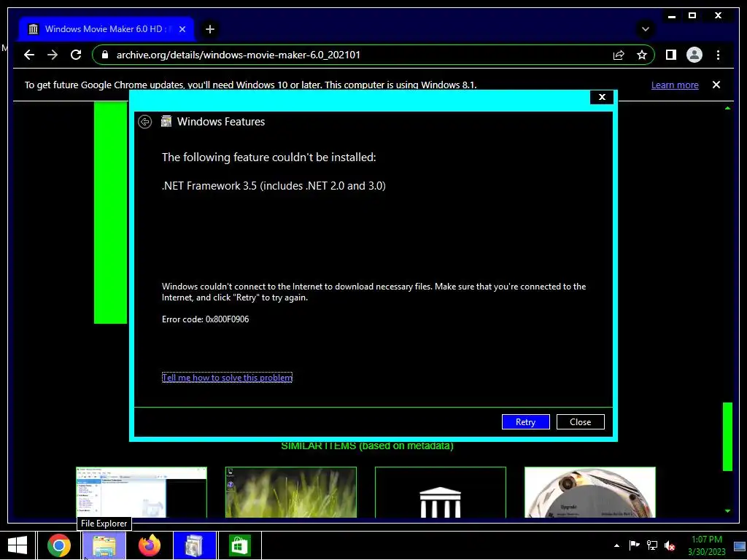
Task: Open network status tray icon
Action: coord(651,545)
